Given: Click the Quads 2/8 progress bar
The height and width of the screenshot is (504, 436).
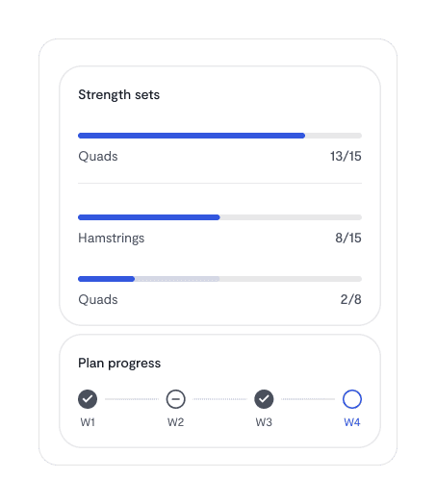Looking at the screenshot, I should (220, 279).
